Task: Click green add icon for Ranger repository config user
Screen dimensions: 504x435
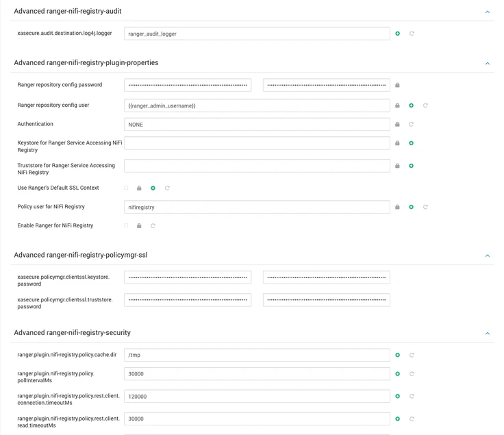Action: click(x=412, y=105)
